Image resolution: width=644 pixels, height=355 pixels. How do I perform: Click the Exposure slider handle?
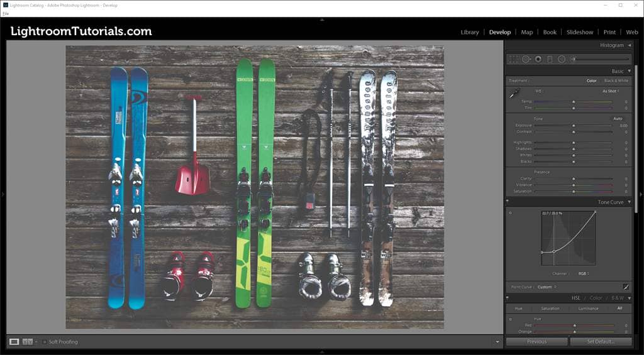coord(574,126)
